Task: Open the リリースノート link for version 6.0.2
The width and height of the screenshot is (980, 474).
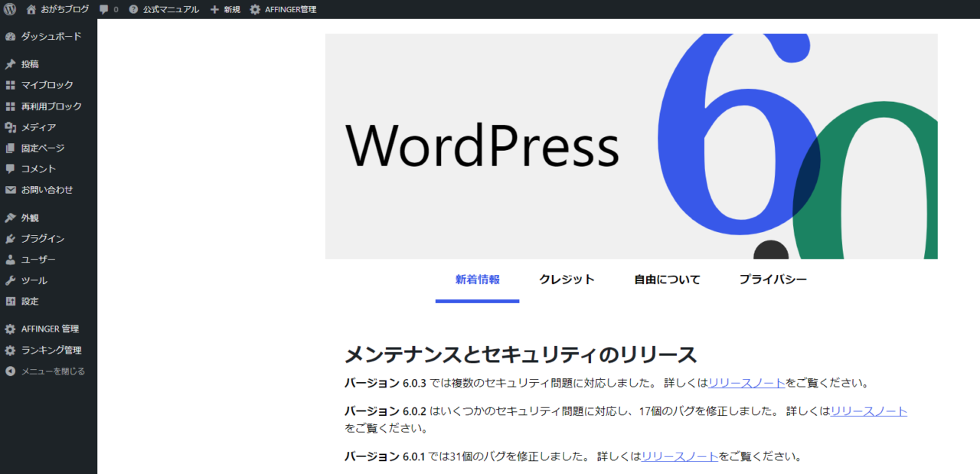Action: click(869, 411)
